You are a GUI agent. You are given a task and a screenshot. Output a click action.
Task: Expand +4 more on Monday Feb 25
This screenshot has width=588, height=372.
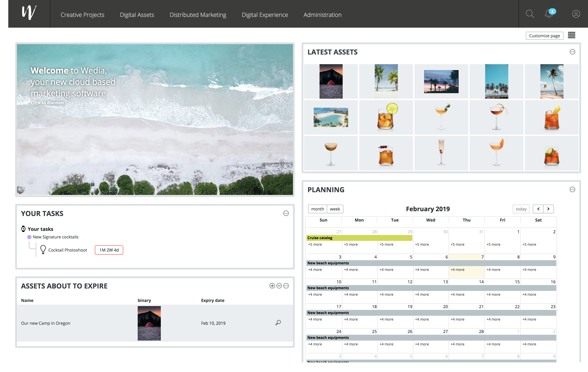351,344
